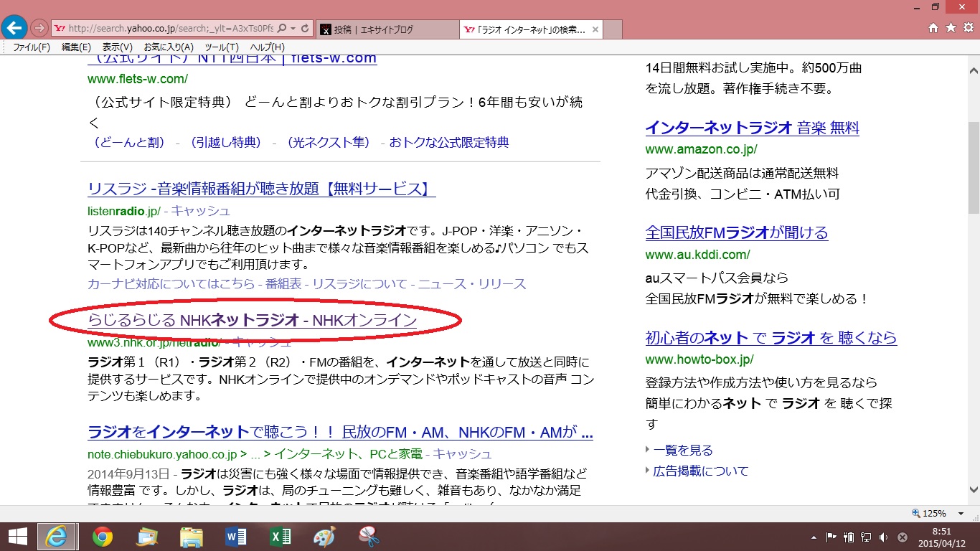980x551 pixels.
Task: Click the battery power tray icon
Action: tap(849, 537)
